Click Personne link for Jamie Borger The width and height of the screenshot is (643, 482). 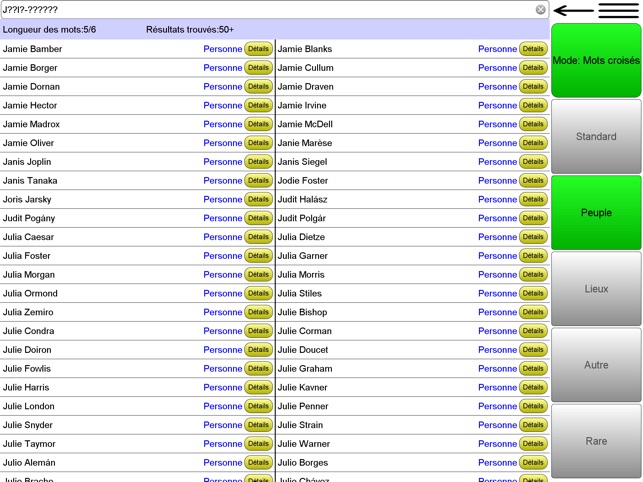(x=223, y=68)
